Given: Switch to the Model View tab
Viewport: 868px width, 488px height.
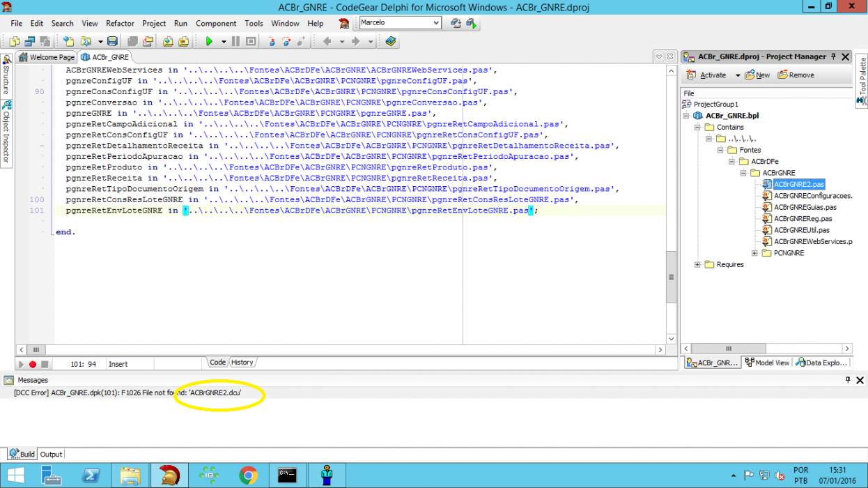Looking at the screenshot, I should tap(767, 363).
